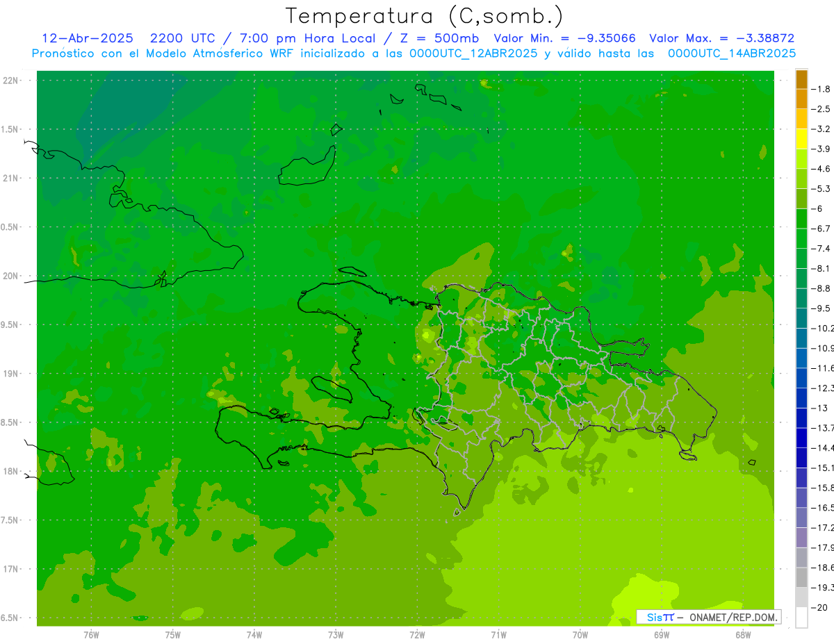The height and width of the screenshot is (644, 834).
Task: Click the '21N' latitude axis label
Action: click(x=10, y=179)
